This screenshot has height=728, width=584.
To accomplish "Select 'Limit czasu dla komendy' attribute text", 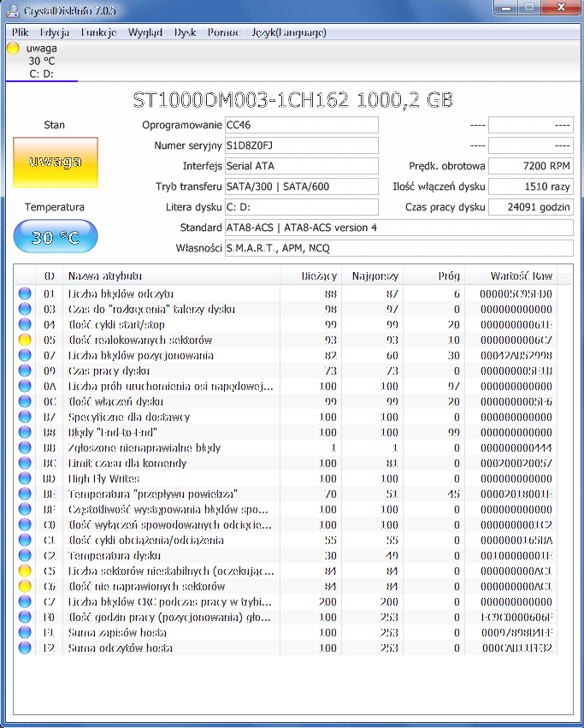I will [127, 463].
